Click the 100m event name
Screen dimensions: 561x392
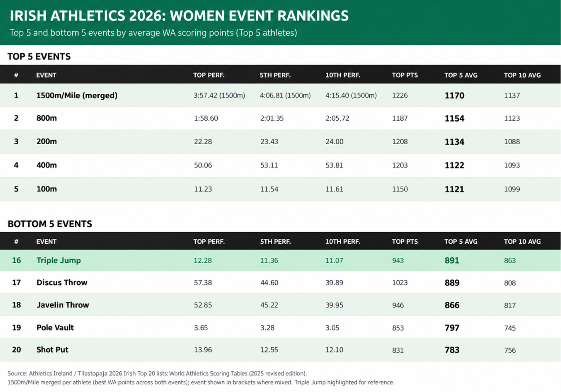(47, 189)
